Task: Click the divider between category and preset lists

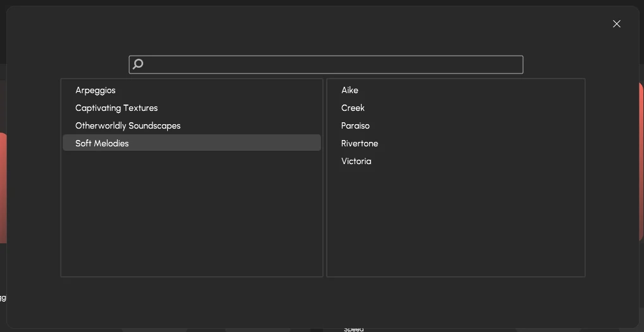Action: 325,177
